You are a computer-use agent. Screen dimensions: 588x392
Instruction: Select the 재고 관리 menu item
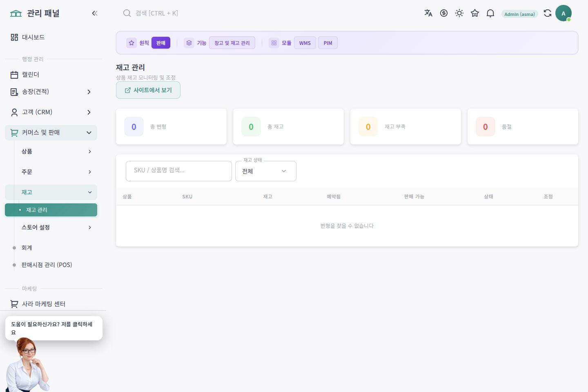pos(51,210)
